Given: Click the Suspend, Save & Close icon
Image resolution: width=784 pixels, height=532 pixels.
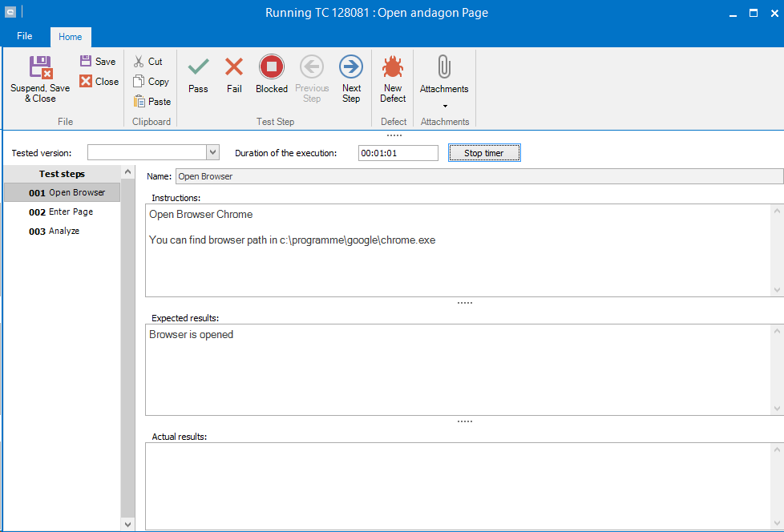Looking at the screenshot, I should 40,67.
